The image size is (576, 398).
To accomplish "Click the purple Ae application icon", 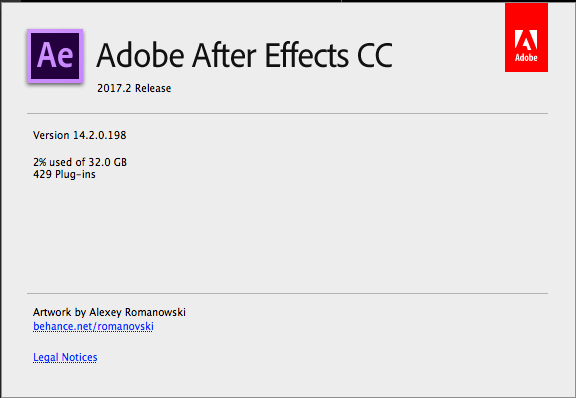I will pyautogui.click(x=55, y=56).
